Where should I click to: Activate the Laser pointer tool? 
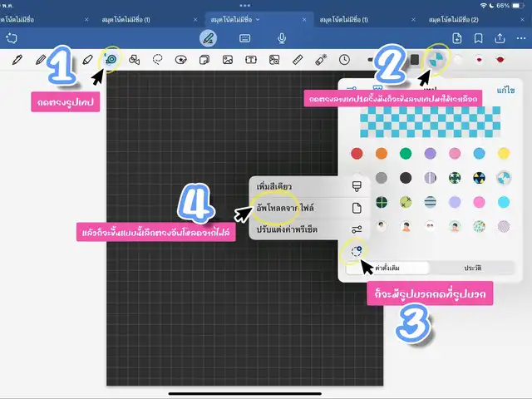[x=320, y=60]
